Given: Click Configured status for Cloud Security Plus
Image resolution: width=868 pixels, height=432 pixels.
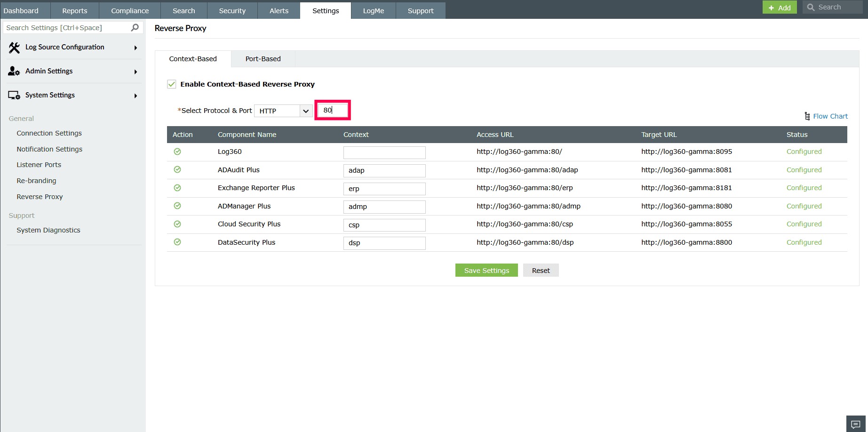Looking at the screenshot, I should 804,224.
